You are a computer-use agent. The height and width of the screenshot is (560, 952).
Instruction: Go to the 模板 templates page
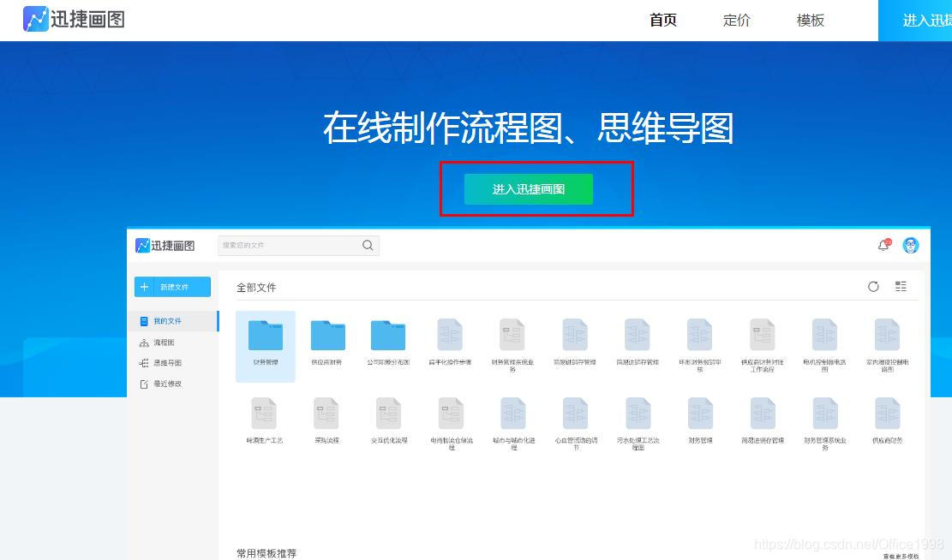(x=810, y=21)
